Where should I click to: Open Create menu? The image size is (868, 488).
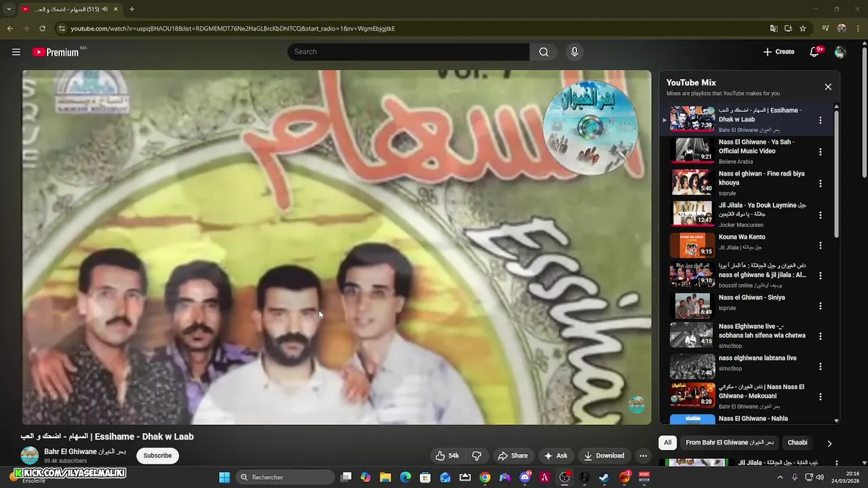[778, 52]
